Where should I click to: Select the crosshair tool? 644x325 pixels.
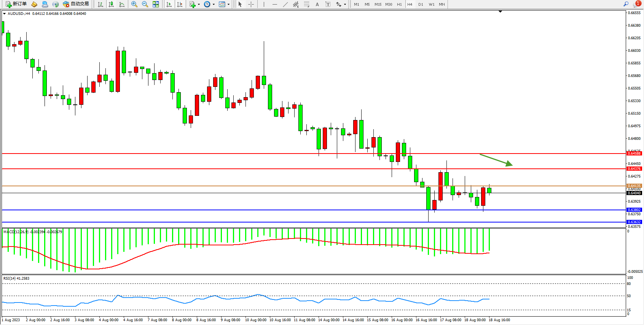click(251, 4)
